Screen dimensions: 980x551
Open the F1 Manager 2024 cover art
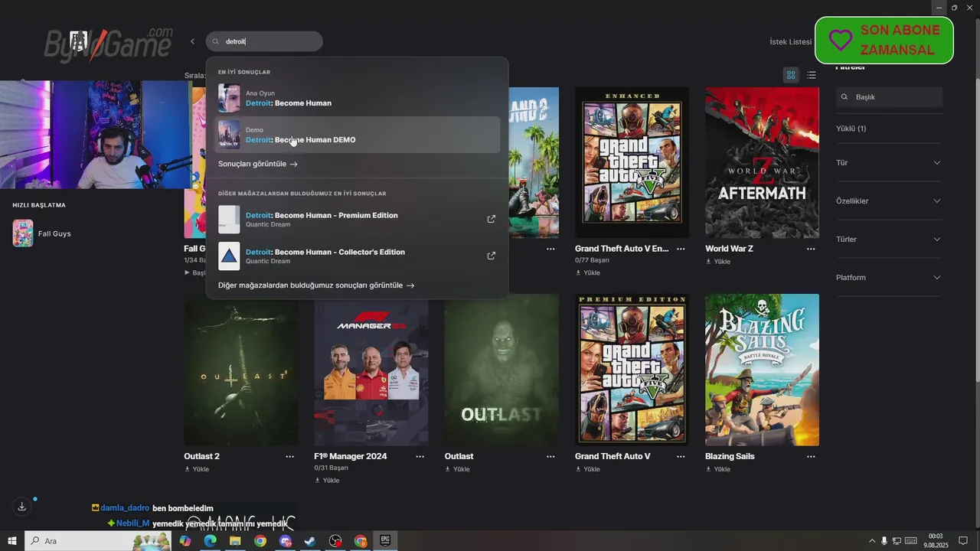click(x=371, y=370)
